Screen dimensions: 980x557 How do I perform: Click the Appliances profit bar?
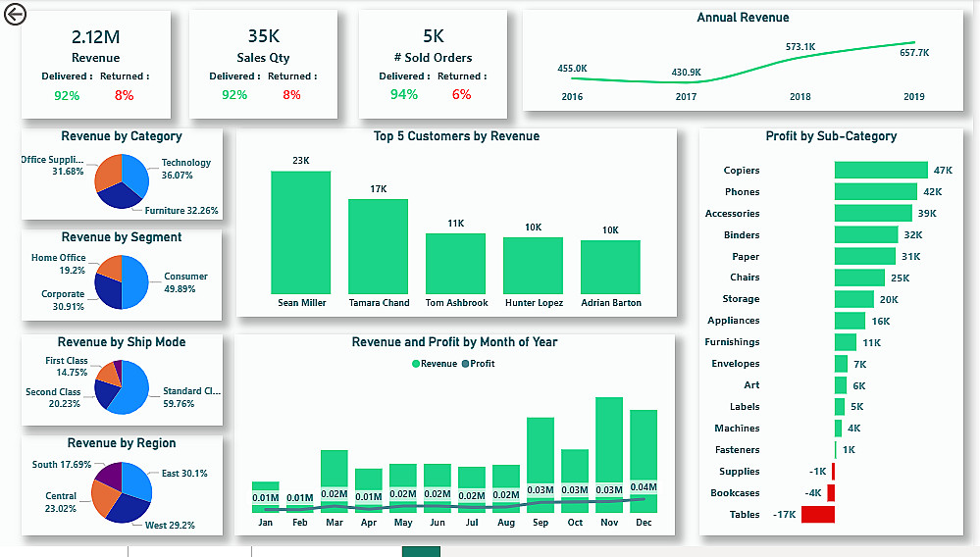tap(850, 321)
